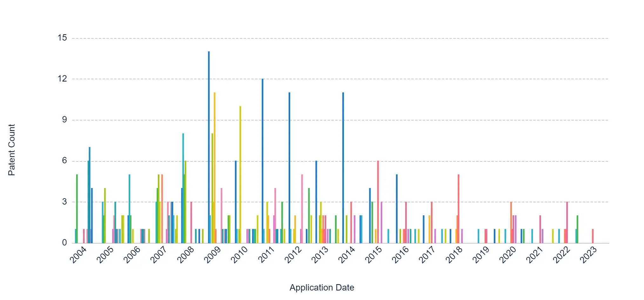Click the orange bar reaching 3 in 2020
The height and width of the screenshot is (300, 644).
tap(511, 223)
